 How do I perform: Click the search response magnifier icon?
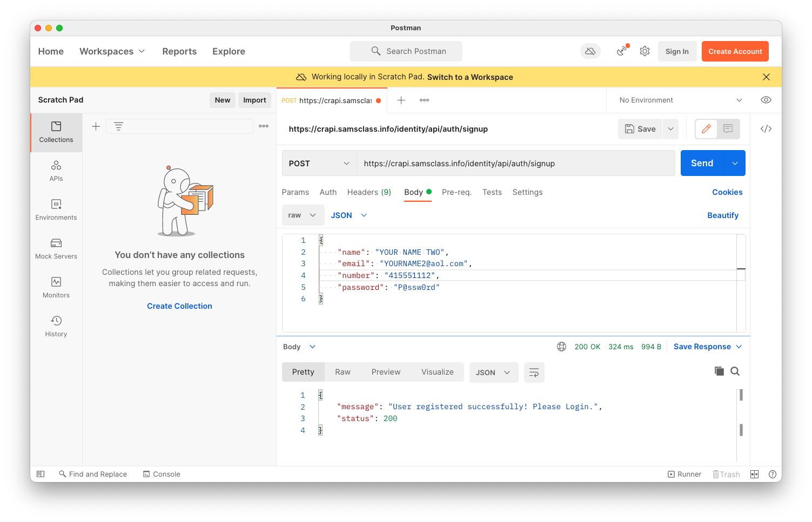click(x=735, y=371)
